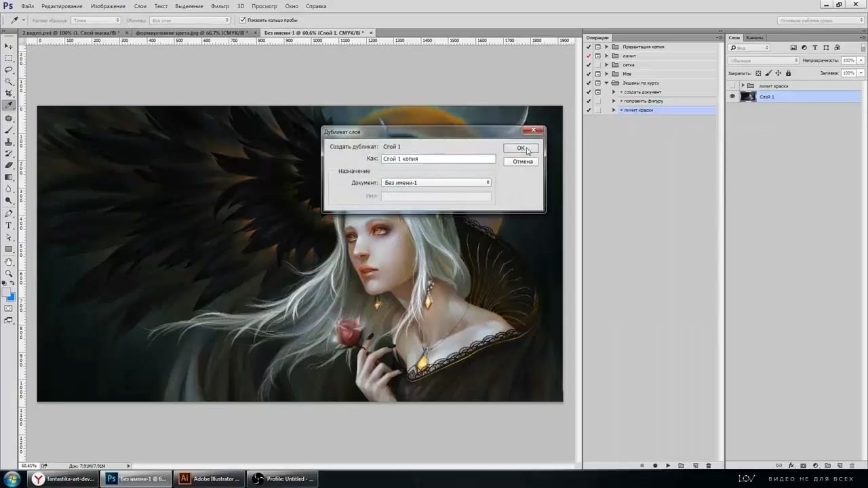Select the Rectangular Marquee tool
Image resolution: width=868 pixels, height=488 pixels.
[x=9, y=58]
